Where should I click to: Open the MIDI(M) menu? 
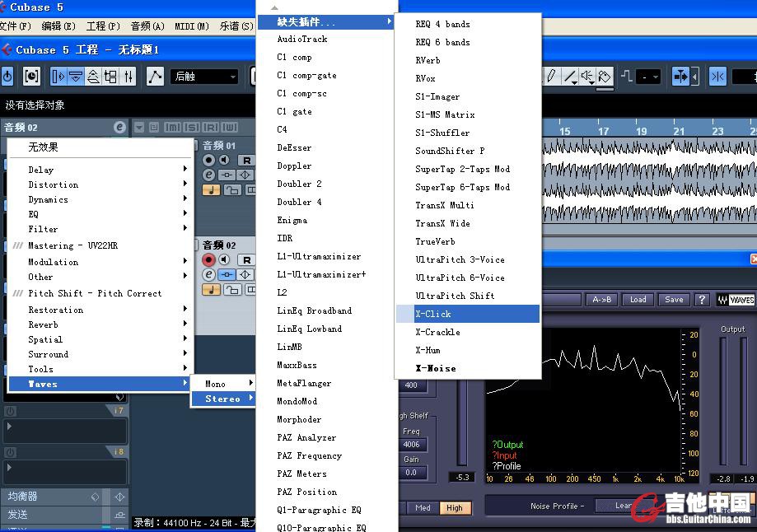click(x=192, y=26)
